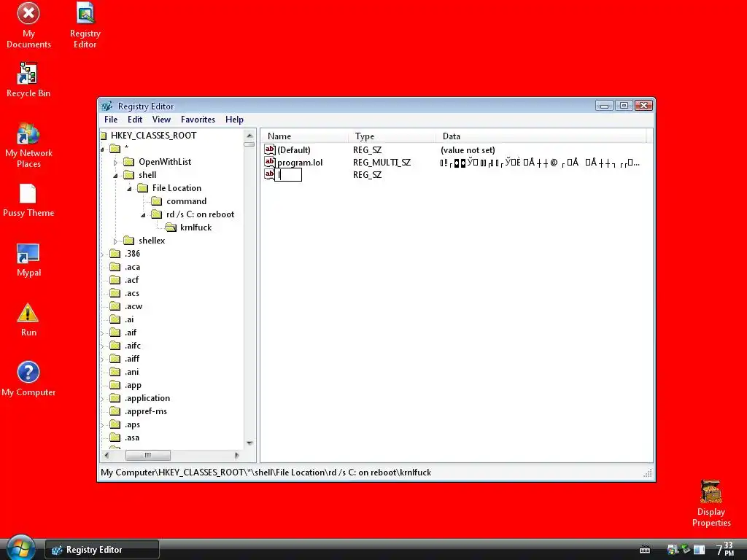Select the command folder icon

click(157, 201)
